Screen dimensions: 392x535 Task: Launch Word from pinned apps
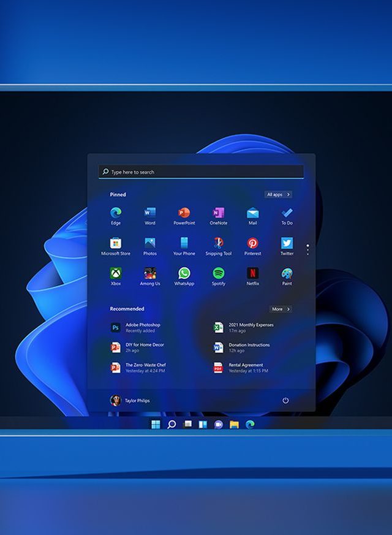tap(150, 213)
